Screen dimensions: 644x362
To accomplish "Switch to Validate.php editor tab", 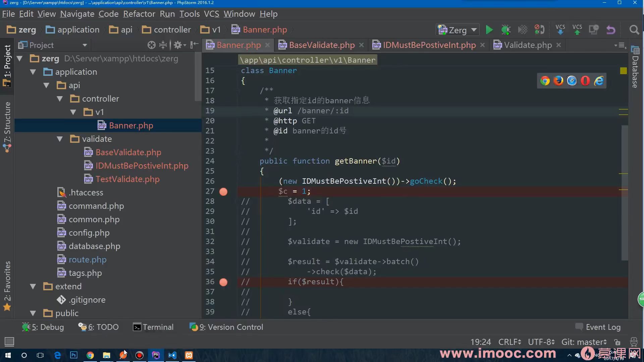I will (528, 45).
